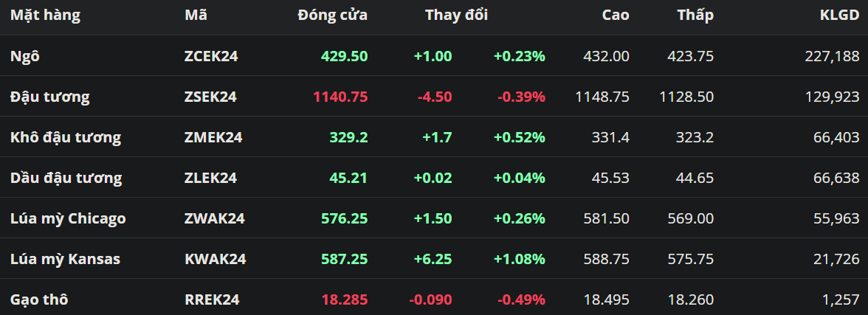This screenshot has width=868, height=315.
Task: Open the ZSEK24 contract code
Action: point(210,97)
